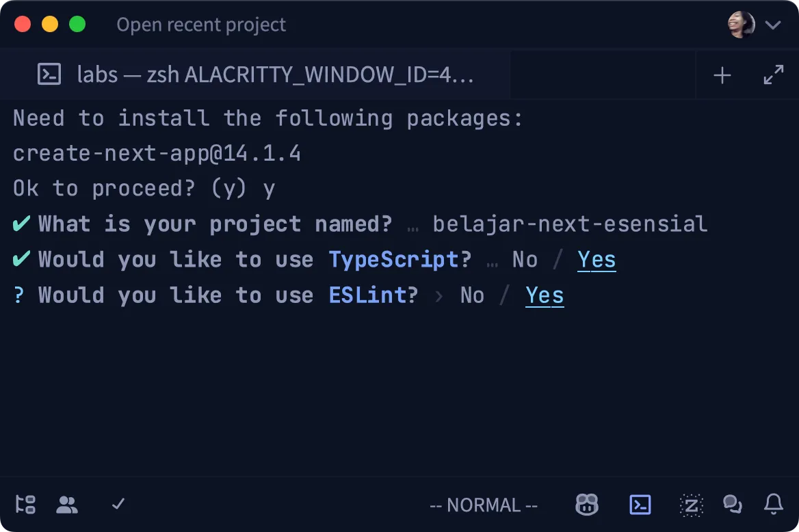799x532 pixels.
Task: Open the project panel from the status bar
Action: (x=25, y=505)
